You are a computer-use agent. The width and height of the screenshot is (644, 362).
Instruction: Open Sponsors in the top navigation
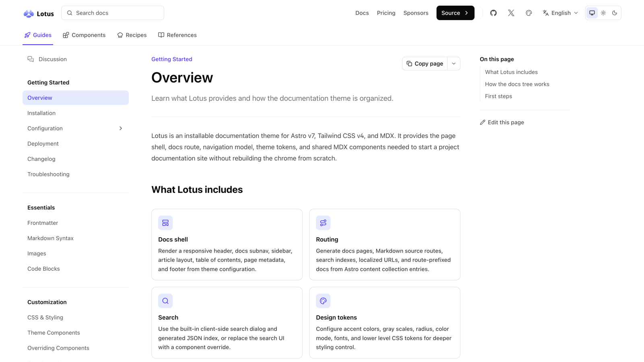(x=416, y=13)
